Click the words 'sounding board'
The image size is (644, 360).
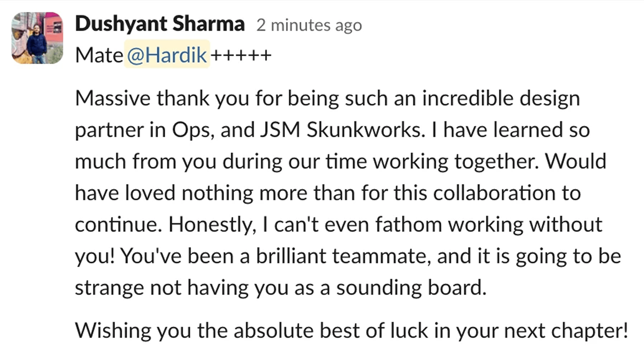pyautogui.click(x=411, y=288)
